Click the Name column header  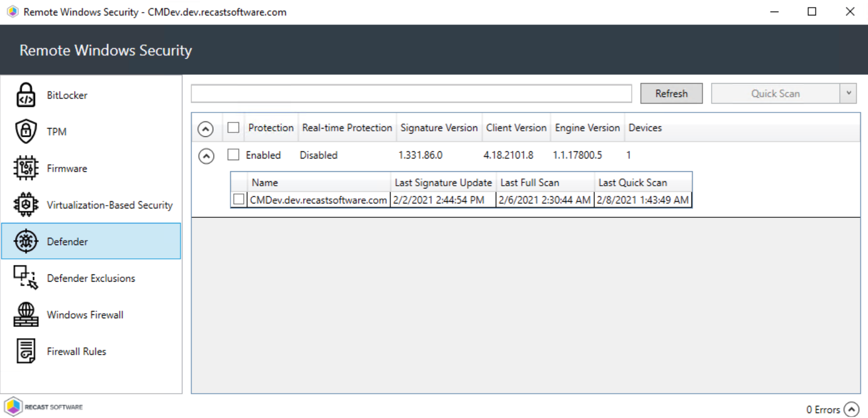coord(319,182)
